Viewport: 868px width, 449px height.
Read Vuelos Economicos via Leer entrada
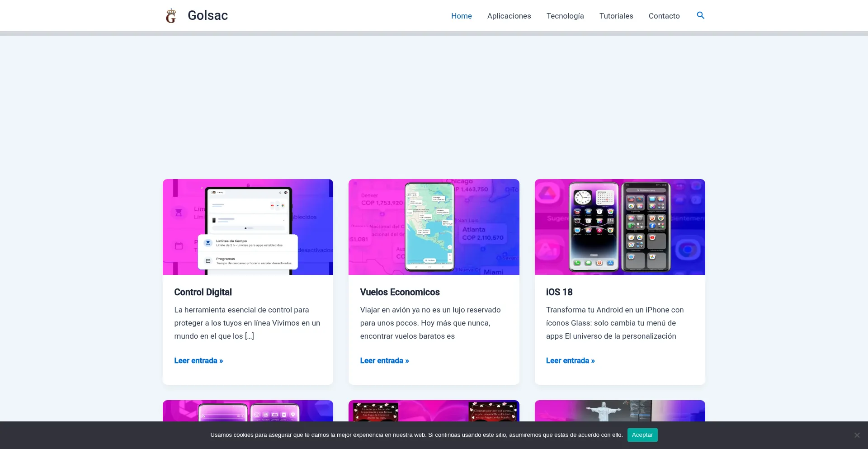tap(384, 360)
